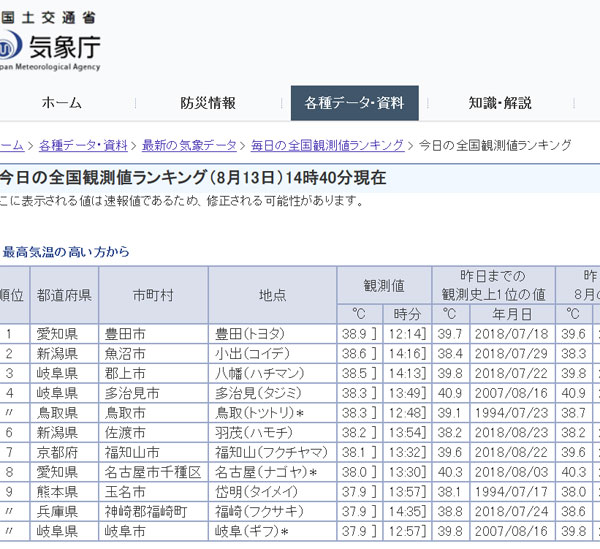Click the 佐渡市 municipality cell
The image size is (600, 549).
pos(153,433)
